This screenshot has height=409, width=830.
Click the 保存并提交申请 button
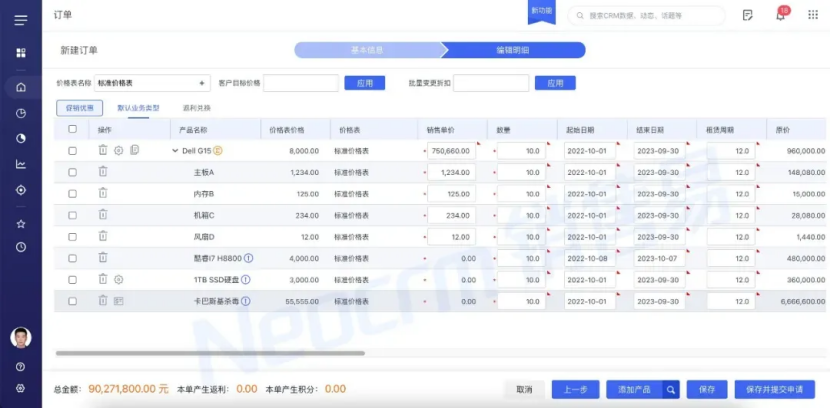point(774,389)
